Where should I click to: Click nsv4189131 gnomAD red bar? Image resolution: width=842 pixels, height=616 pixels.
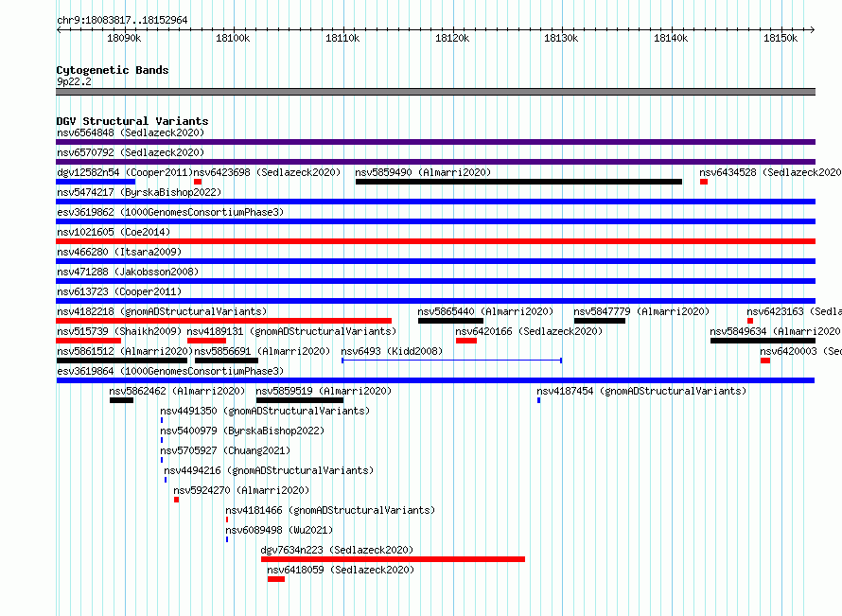tap(207, 341)
